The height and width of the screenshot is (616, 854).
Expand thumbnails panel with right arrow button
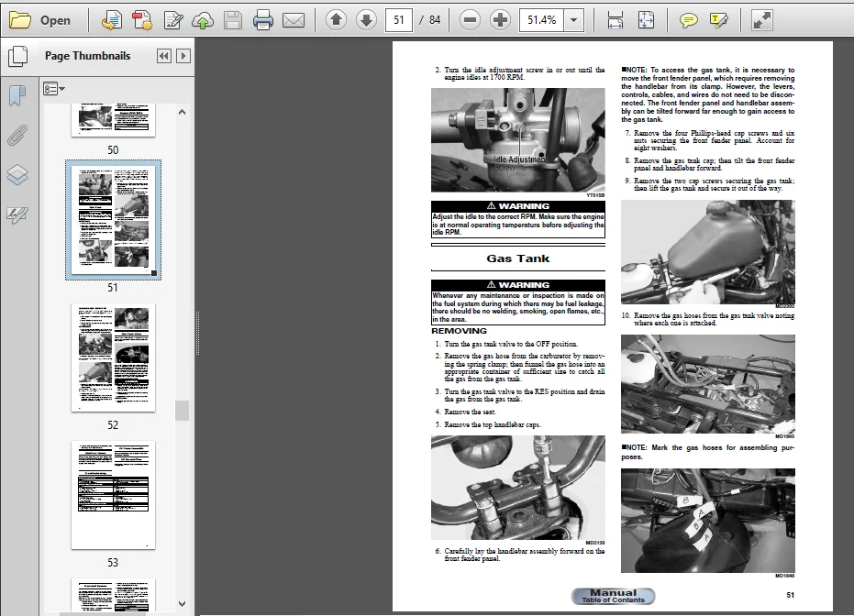click(x=183, y=56)
